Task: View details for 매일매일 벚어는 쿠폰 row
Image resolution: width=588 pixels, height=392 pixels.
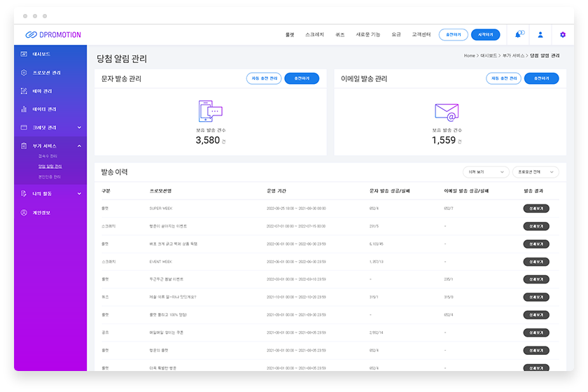Action: (x=536, y=332)
